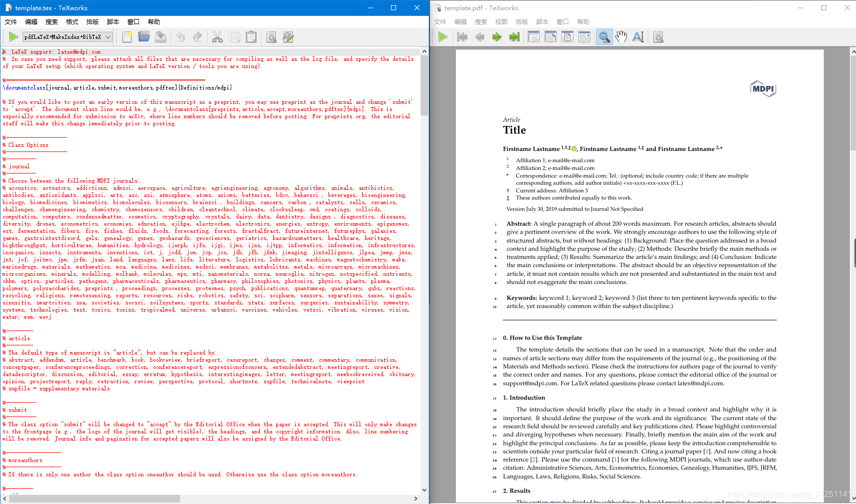The width and height of the screenshot is (856, 504).
Task: Paste from clipboard in editor toolbar
Action: pyautogui.click(x=251, y=37)
